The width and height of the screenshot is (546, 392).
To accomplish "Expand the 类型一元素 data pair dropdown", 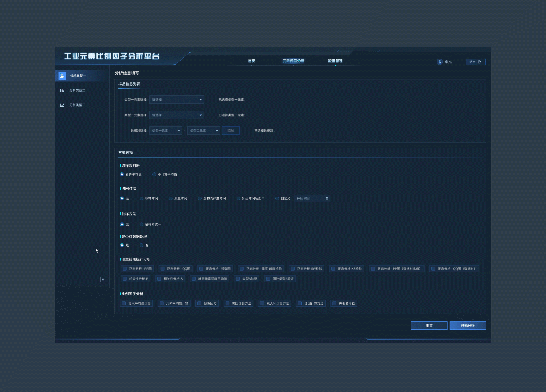I will (x=166, y=131).
